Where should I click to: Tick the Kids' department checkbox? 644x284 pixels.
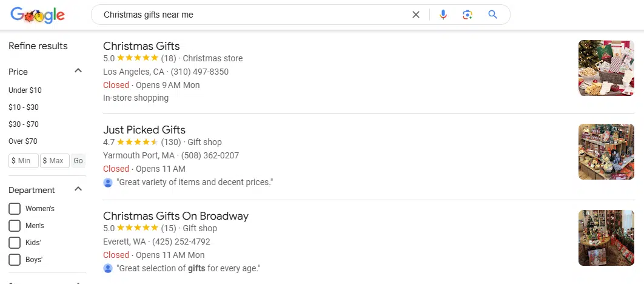pos(15,243)
